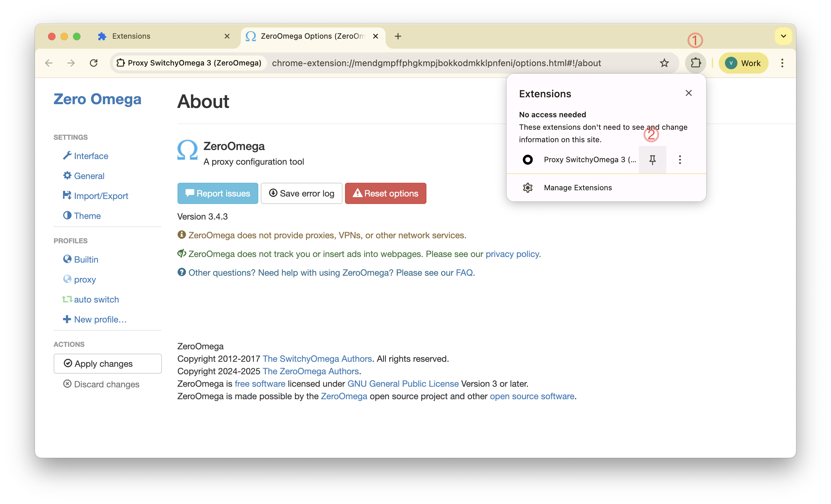Click Apply changes button
Viewport: 831px width, 504px height.
click(108, 364)
